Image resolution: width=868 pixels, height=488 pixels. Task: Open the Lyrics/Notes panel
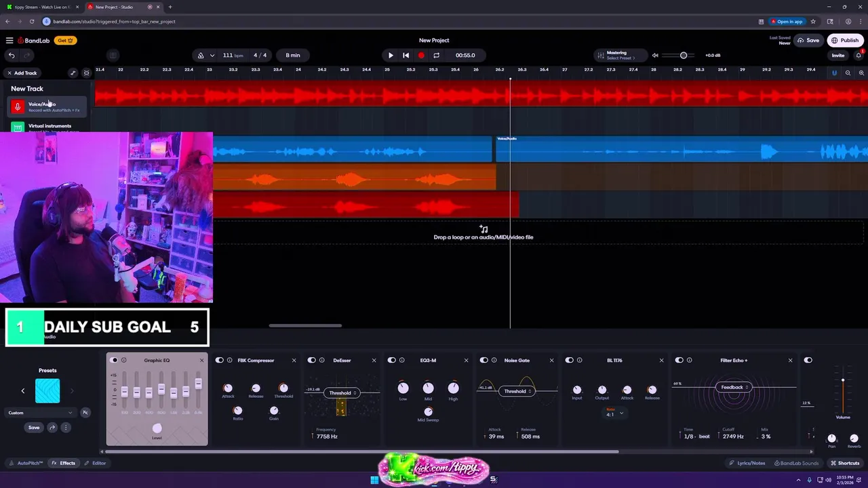747,463
